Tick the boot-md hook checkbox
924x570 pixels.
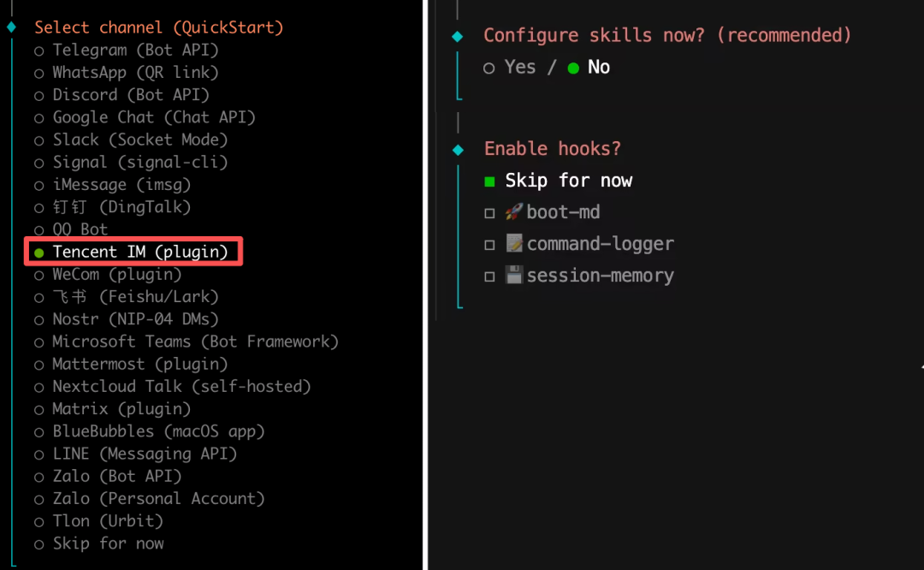coord(489,213)
